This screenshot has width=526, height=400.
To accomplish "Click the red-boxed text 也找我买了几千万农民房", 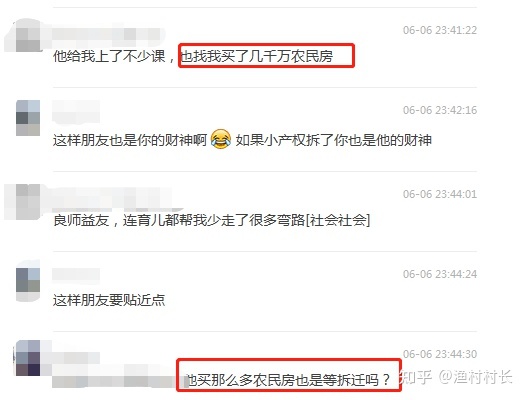I will (257, 56).
